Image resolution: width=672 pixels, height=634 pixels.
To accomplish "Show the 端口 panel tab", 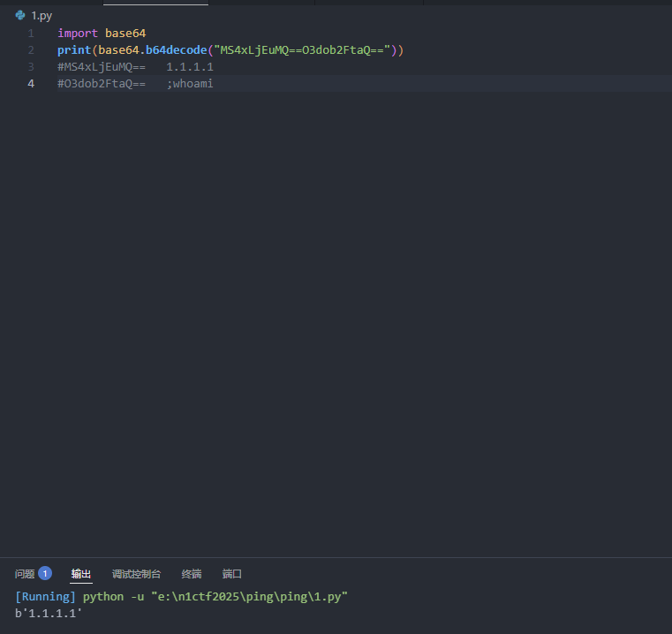I will (x=232, y=574).
